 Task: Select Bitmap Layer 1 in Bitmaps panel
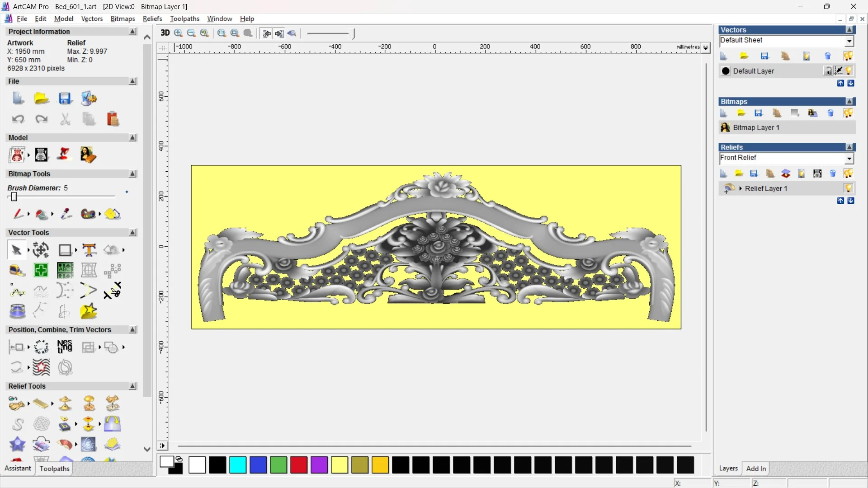click(x=756, y=127)
